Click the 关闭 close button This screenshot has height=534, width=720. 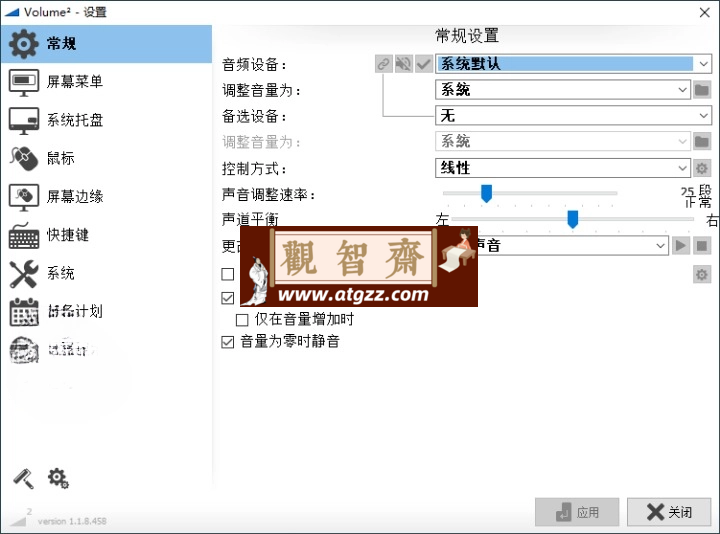pyautogui.click(x=669, y=512)
